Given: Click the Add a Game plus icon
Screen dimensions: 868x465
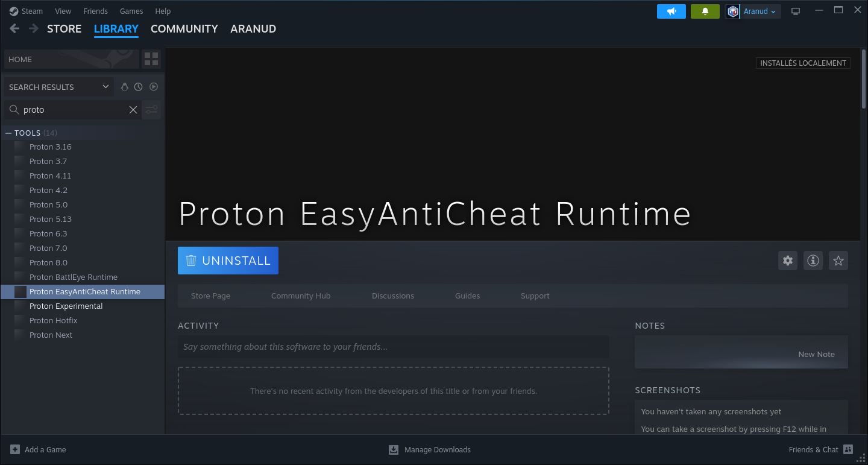Looking at the screenshot, I should click(15, 449).
